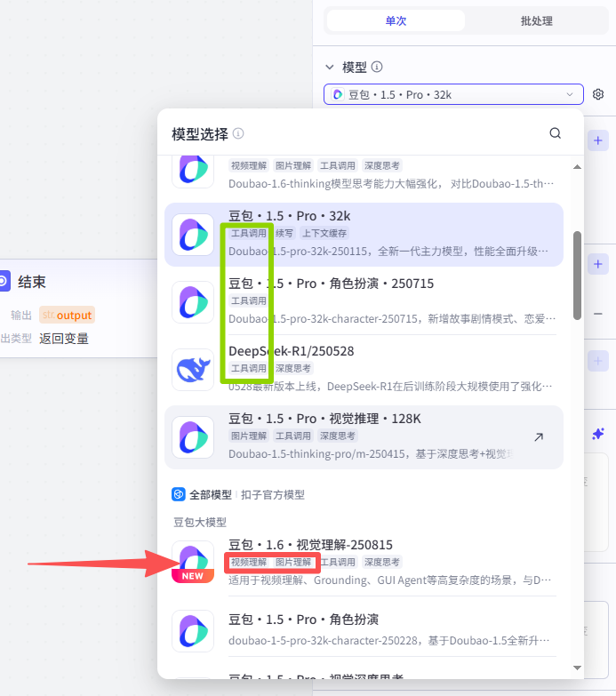Choose model 豆包·1.5·Pro·角色扮演·250715 title
This screenshot has height=696, width=616.
(x=331, y=284)
